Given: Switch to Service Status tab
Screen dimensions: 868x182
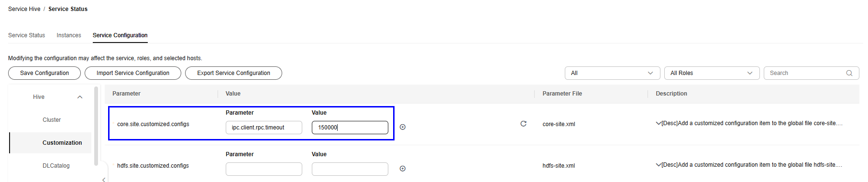Looking at the screenshot, I should (x=27, y=35).
